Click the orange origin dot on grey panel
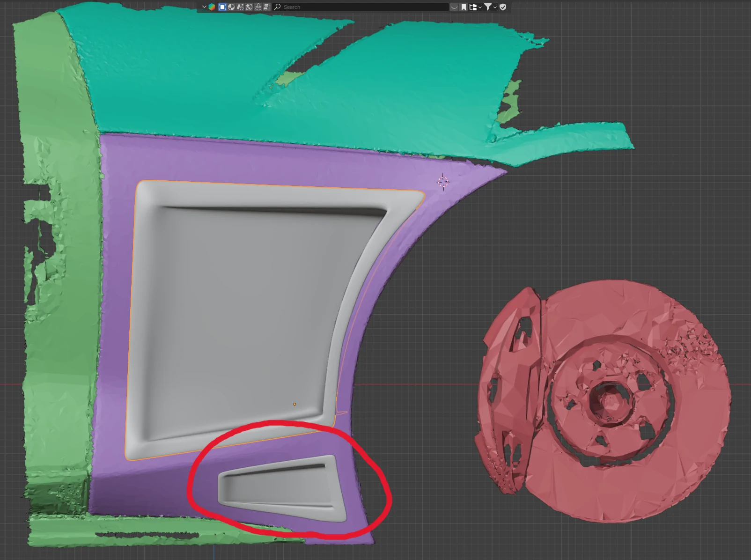The height and width of the screenshot is (560, 751). 295,404
